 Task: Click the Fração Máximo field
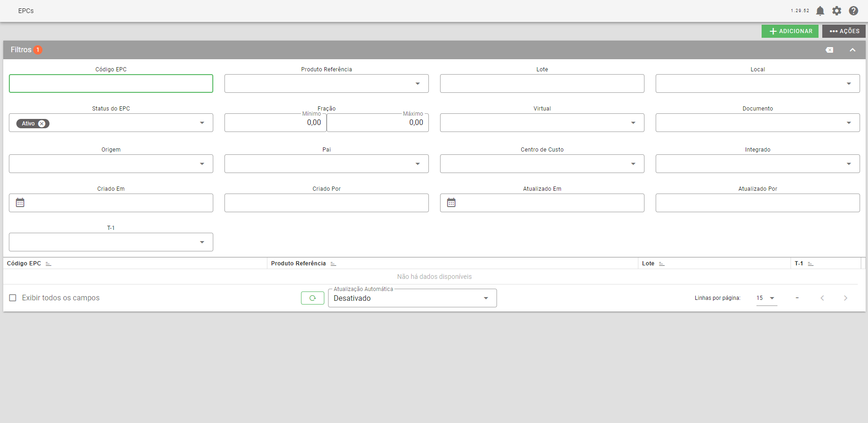click(378, 123)
